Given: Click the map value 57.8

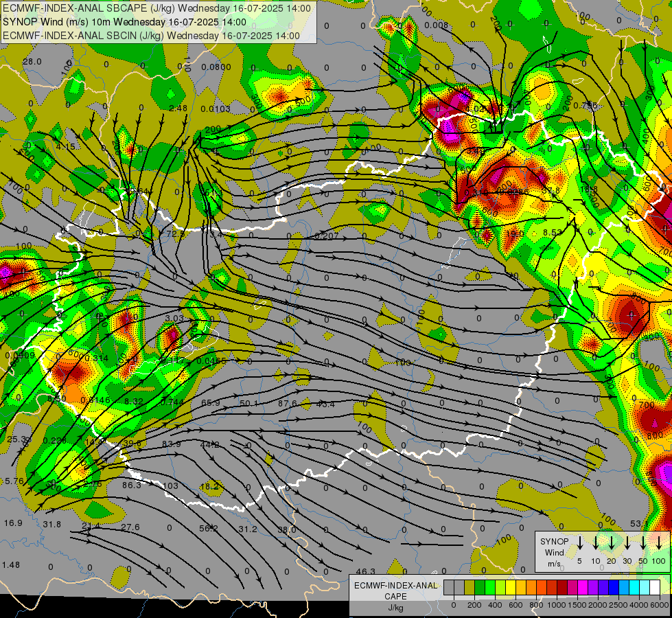Looking at the screenshot, I should [x=551, y=190].
